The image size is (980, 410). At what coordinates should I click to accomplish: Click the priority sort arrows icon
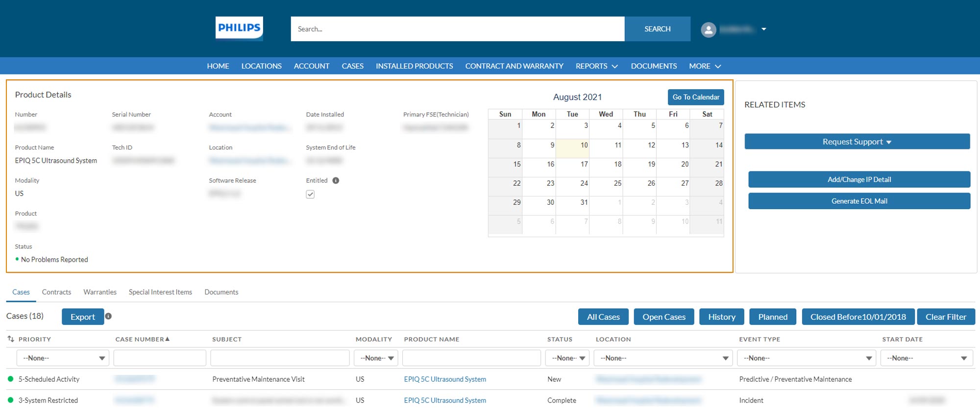click(x=11, y=339)
